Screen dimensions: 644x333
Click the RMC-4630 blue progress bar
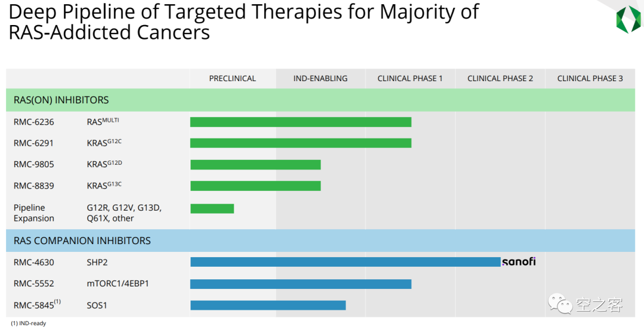(x=345, y=262)
